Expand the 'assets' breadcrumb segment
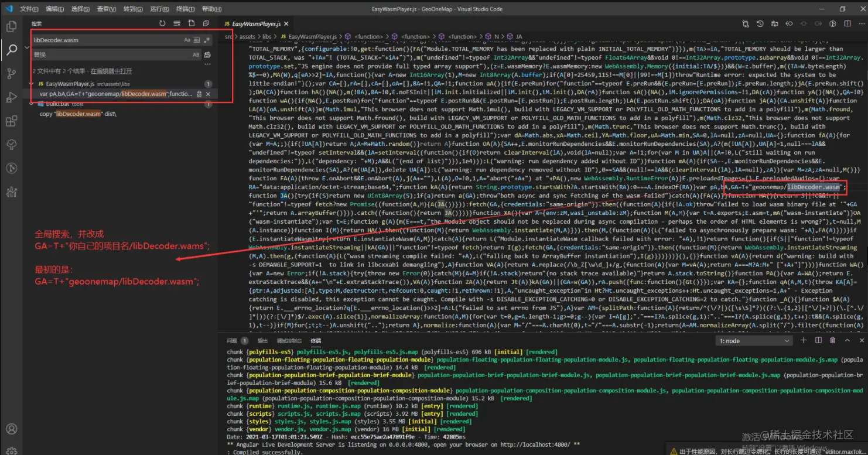Image resolution: width=868 pixels, height=455 pixels. (x=247, y=36)
